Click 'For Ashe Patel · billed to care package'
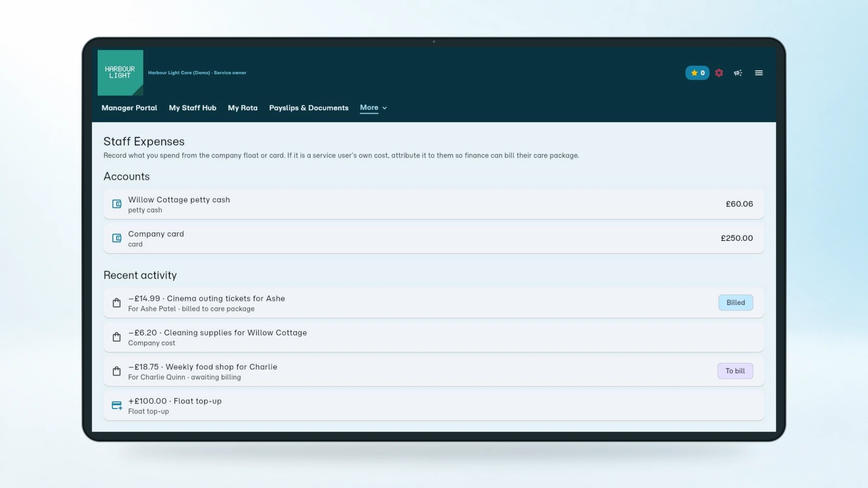The image size is (868, 488). pyautogui.click(x=191, y=309)
